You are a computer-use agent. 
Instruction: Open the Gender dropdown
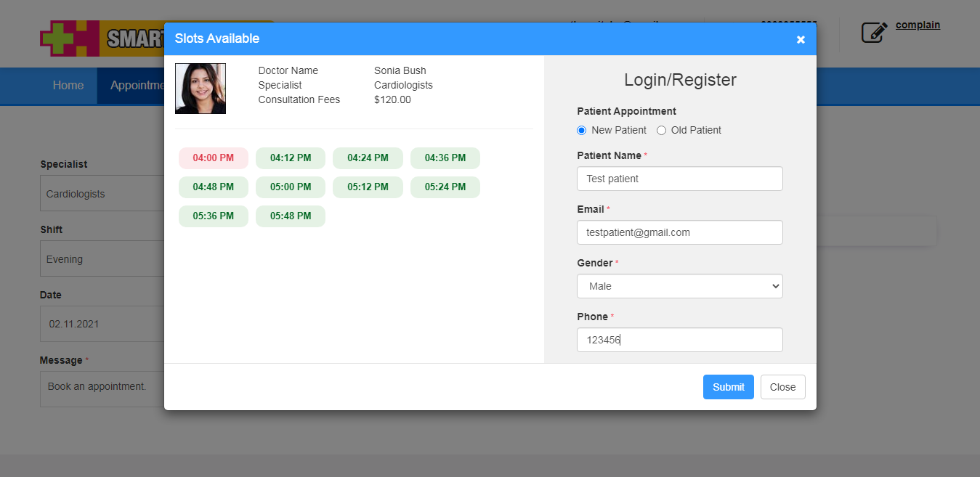point(679,286)
